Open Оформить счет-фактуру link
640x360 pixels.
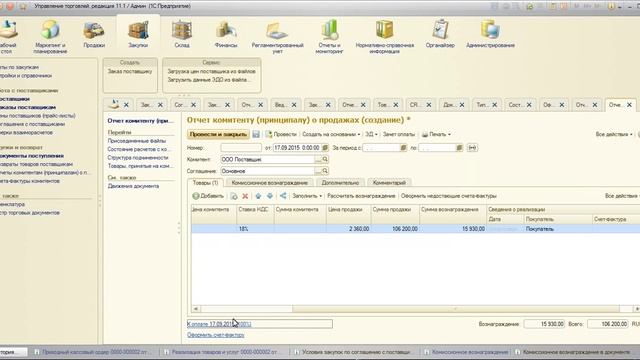click(x=216, y=335)
